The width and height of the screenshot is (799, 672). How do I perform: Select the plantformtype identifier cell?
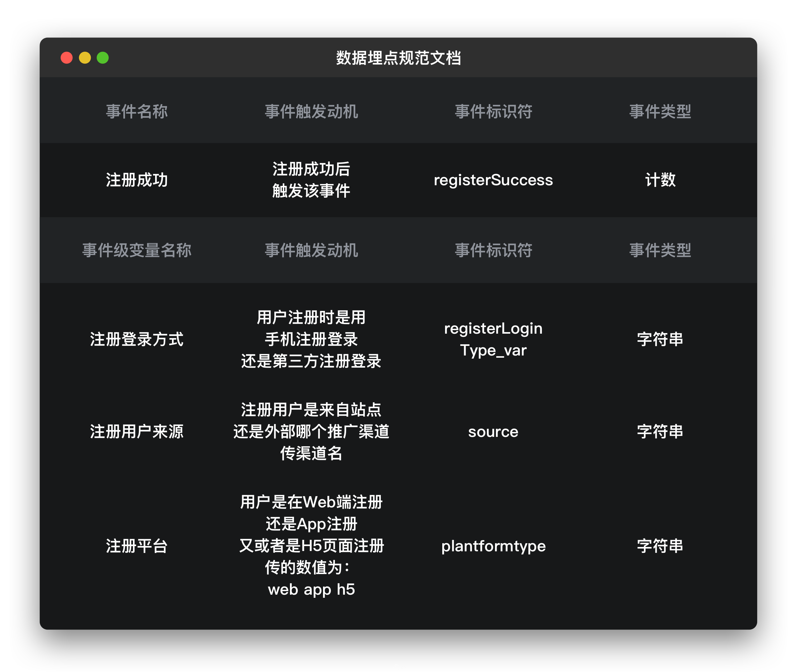[493, 546]
